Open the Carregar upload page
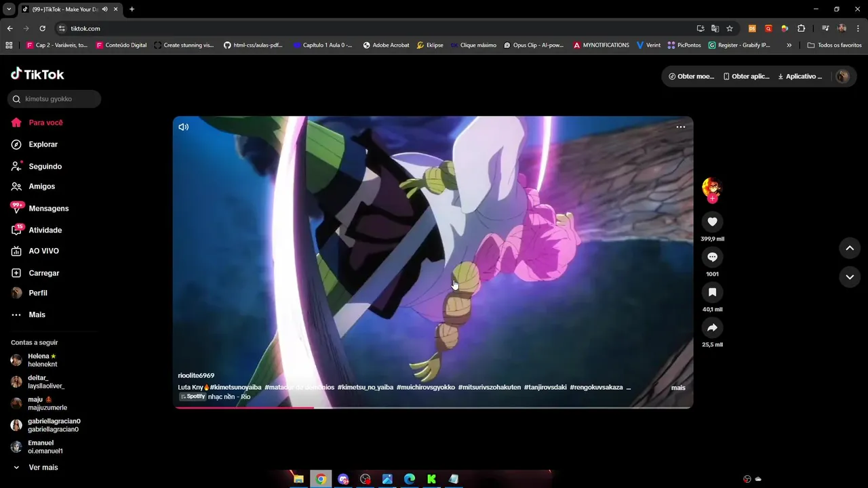The width and height of the screenshot is (868, 488). click(x=35, y=273)
